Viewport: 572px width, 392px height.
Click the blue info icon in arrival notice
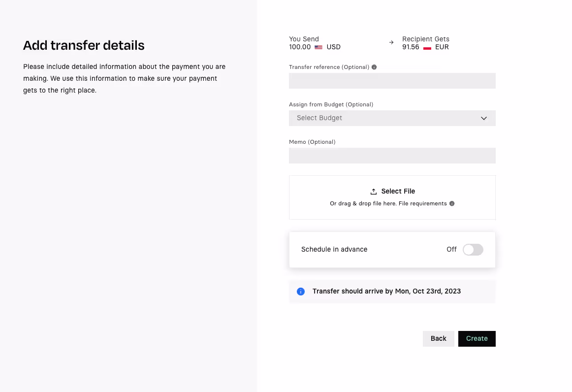pos(301,292)
